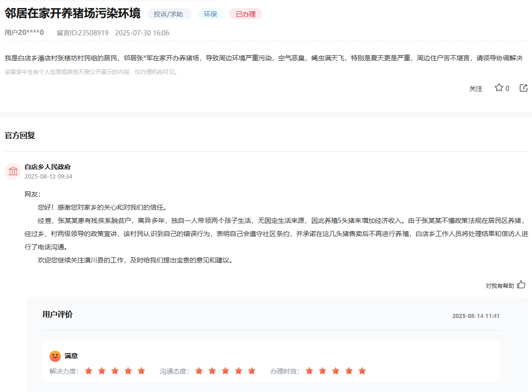
Task: Select the 投诉/求助 tag
Action: [168, 14]
